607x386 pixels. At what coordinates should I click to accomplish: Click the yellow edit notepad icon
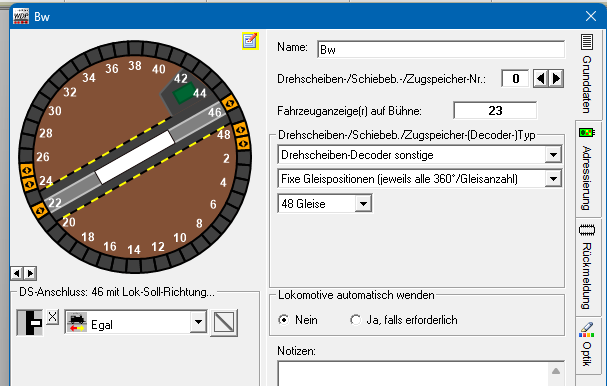tap(250, 41)
